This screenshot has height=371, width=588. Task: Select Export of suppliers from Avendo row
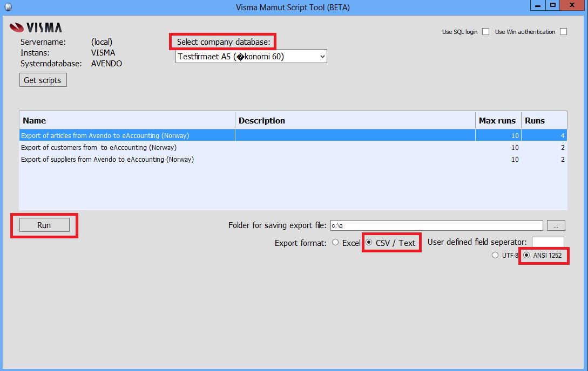tap(293, 160)
